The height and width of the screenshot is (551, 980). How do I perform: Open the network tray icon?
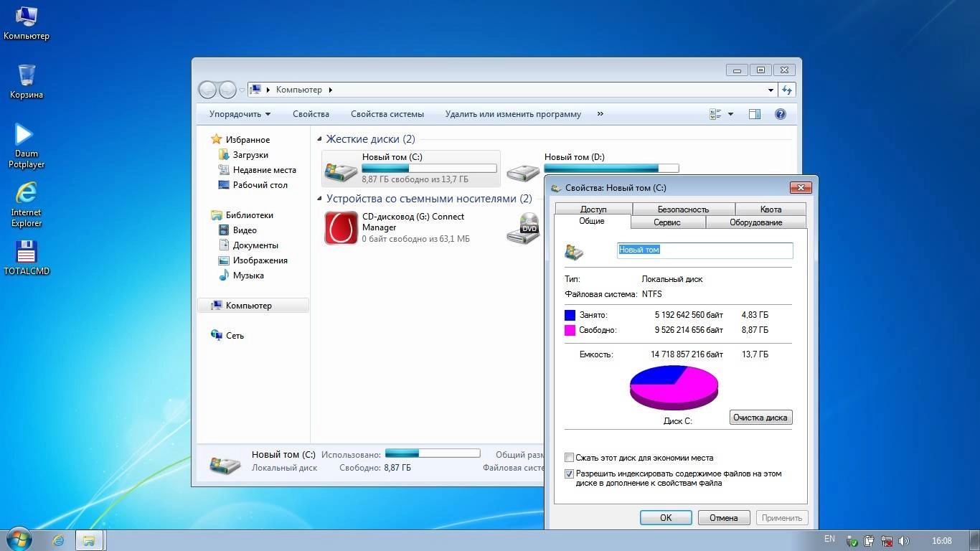pyautogui.click(x=887, y=541)
